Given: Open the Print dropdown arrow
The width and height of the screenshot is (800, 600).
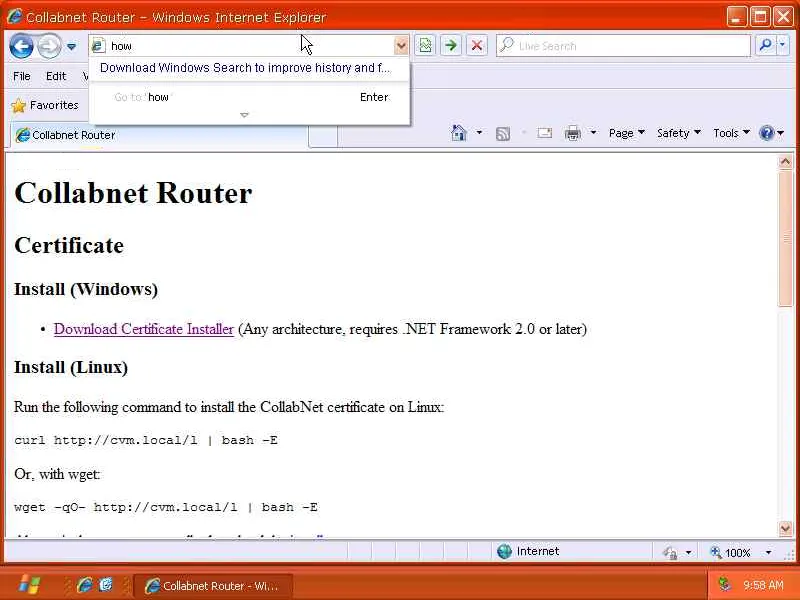Looking at the screenshot, I should point(593,133).
